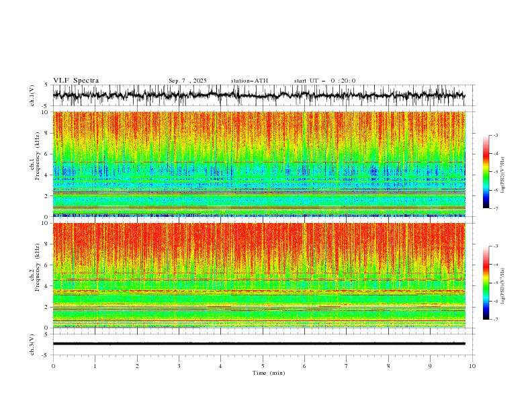Click the upper color scale bar for ch.1
The image size is (532, 411).
click(x=486, y=172)
